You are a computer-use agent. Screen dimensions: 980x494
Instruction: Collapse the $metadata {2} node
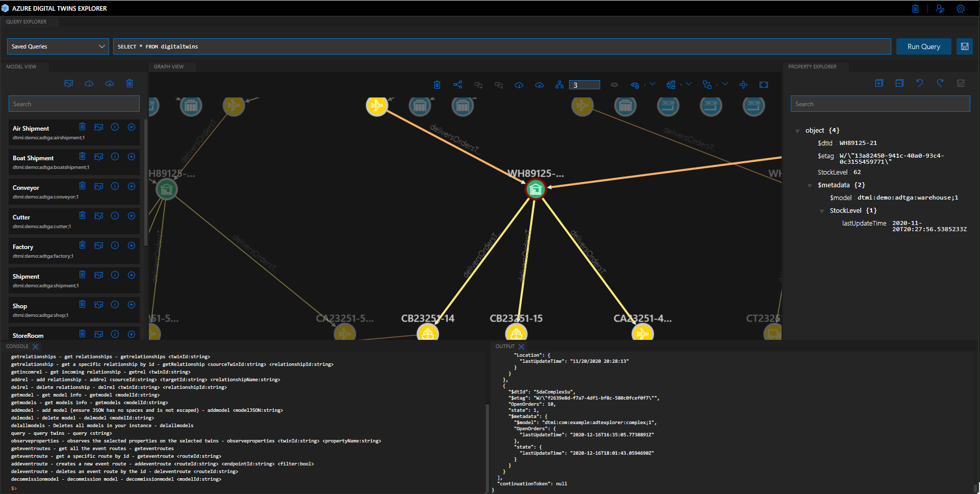tap(810, 186)
